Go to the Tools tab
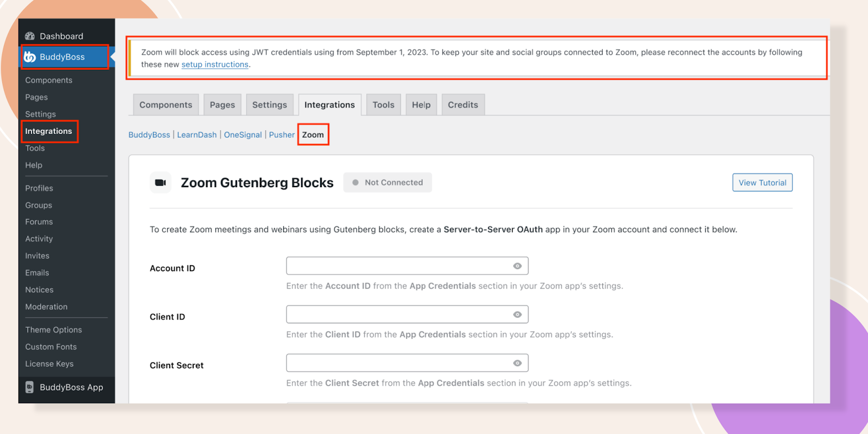This screenshot has width=868, height=434. [x=384, y=105]
